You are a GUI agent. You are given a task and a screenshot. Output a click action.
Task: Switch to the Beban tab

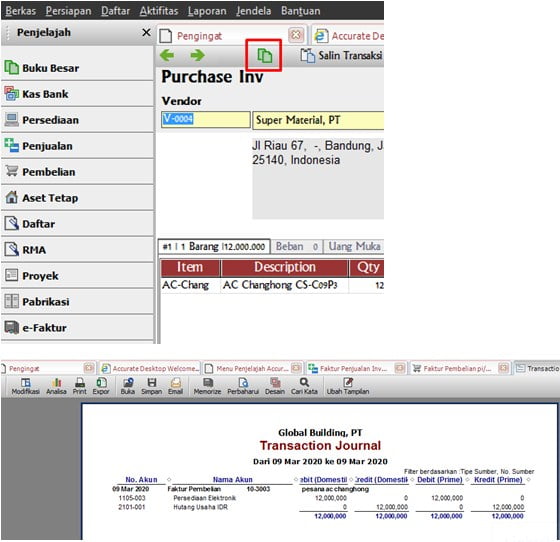coord(296,246)
